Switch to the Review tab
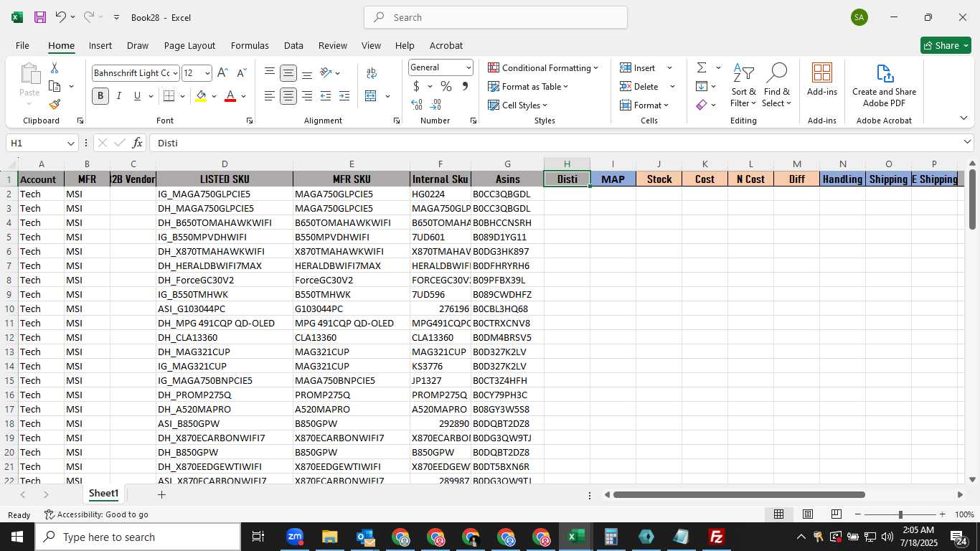Image resolution: width=980 pixels, height=551 pixels. coord(333,45)
